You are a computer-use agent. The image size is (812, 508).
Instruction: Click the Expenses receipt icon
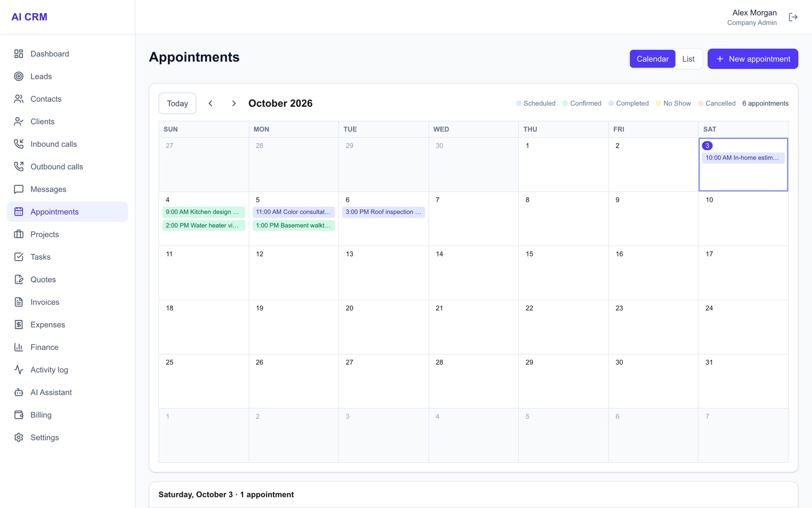[19, 325]
